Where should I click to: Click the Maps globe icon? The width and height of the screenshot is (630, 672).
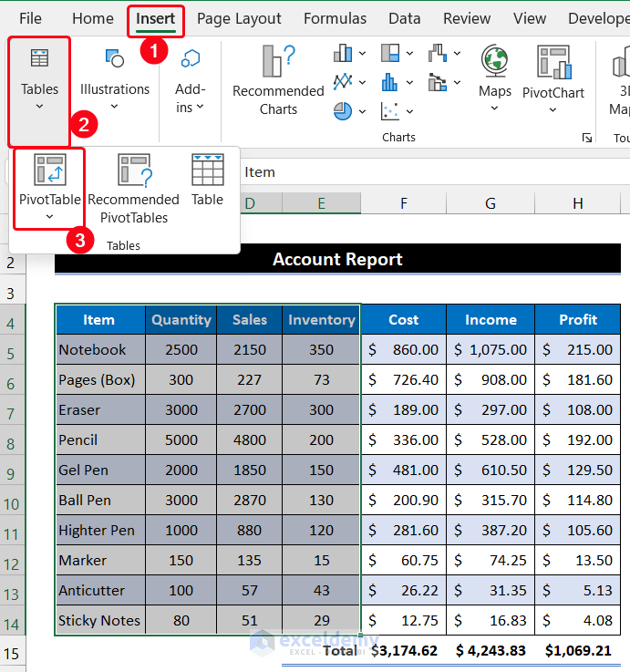(494, 61)
